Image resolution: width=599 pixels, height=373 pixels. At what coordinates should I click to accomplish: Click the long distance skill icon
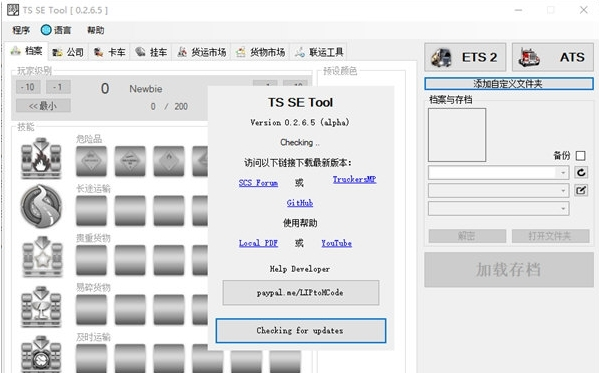[41, 206]
